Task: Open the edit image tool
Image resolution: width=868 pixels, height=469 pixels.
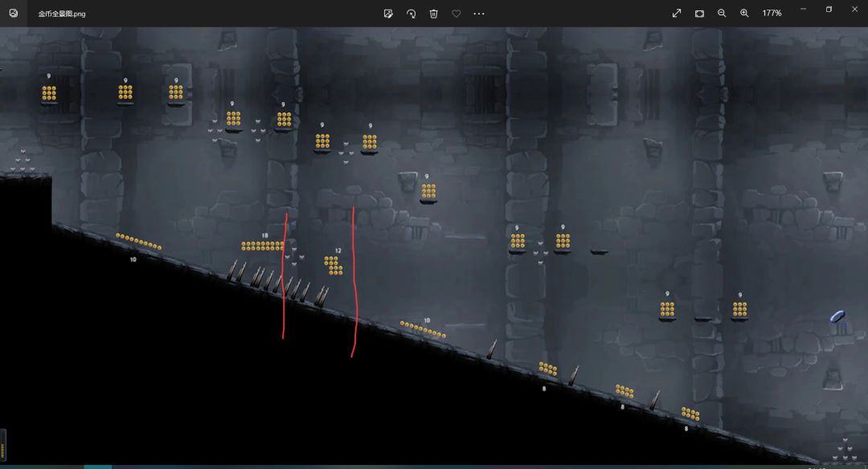Action: pyautogui.click(x=389, y=14)
